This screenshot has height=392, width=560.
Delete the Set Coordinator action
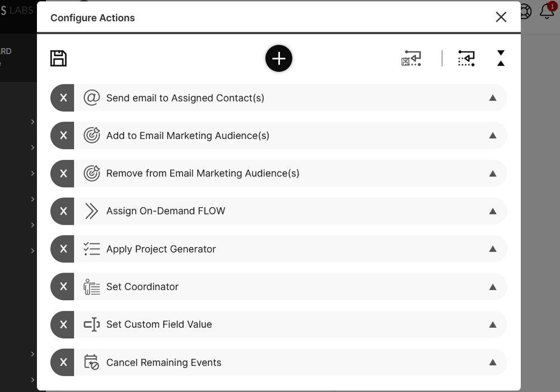(63, 287)
